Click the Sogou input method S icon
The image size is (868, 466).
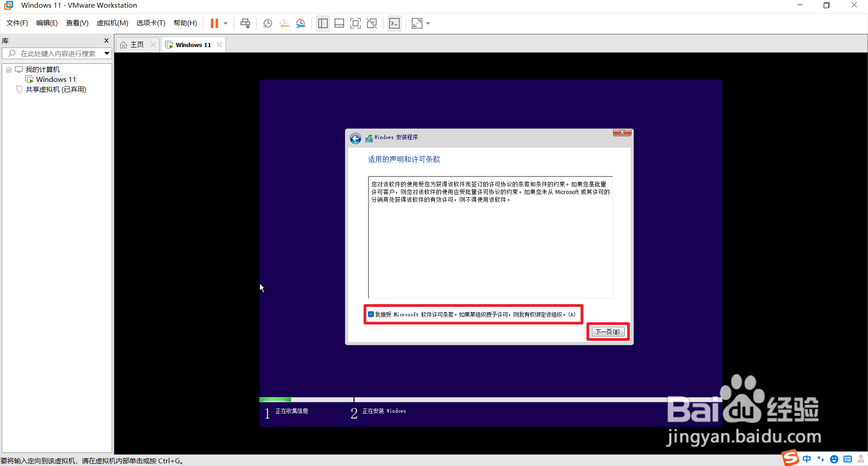pos(791,457)
